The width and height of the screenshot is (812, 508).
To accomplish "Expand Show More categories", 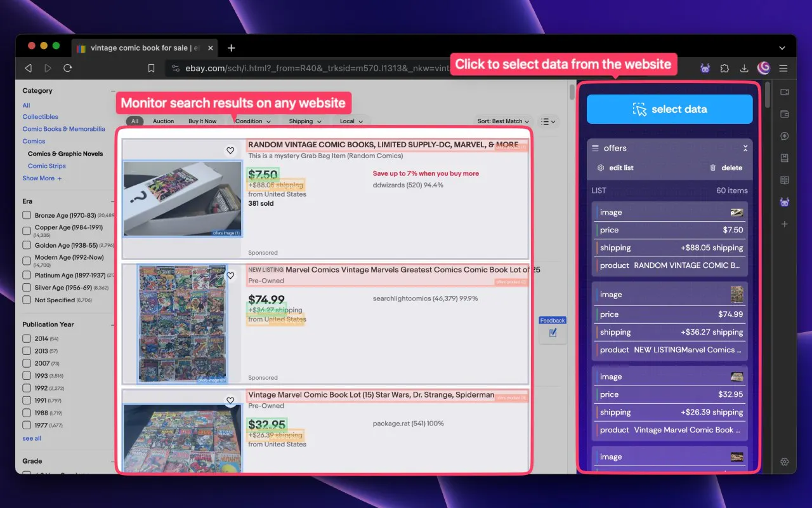I will point(42,178).
